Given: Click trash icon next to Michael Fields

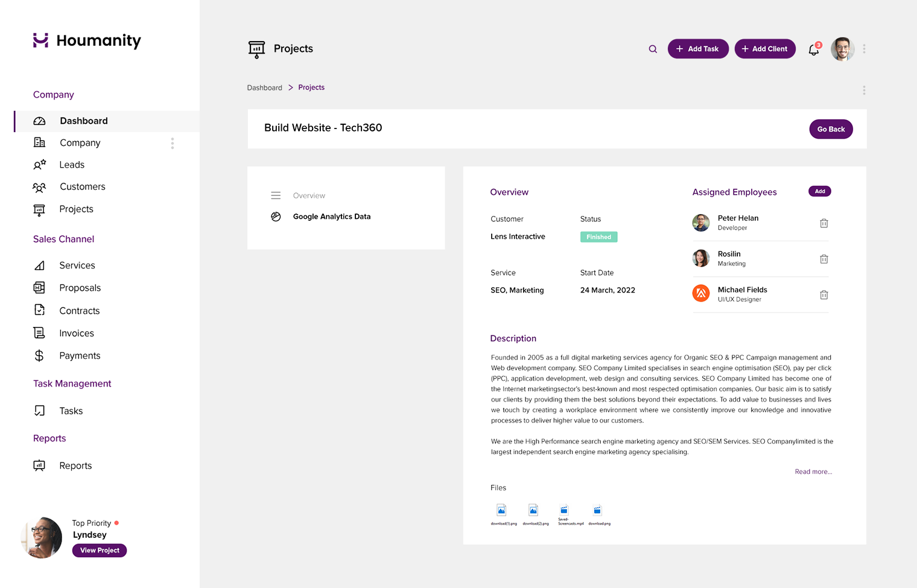Looking at the screenshot, I should 823,295.
